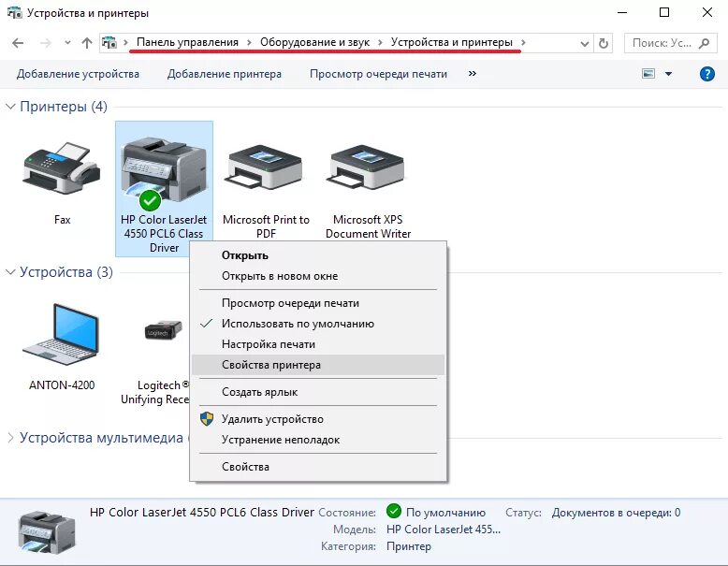The width and height of the screenshot is (728, 566).
Task: Choose Устранение неполадок menu entry
Action: 318,440
